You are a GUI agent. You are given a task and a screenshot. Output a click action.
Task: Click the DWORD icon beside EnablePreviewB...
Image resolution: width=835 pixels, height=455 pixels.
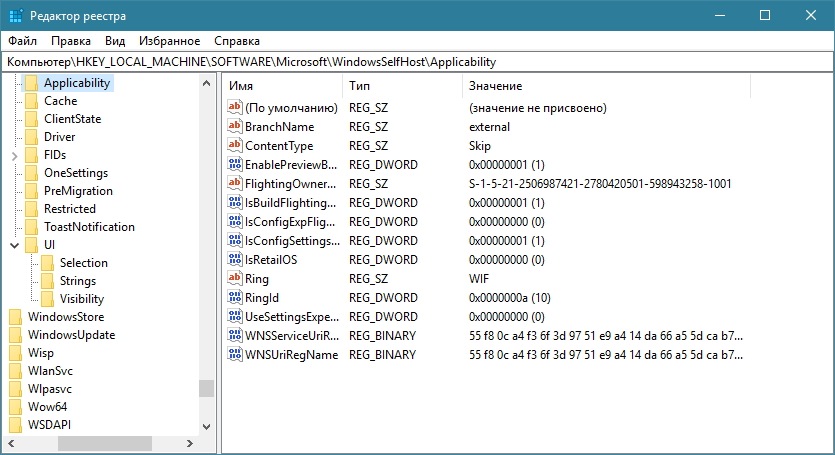tap(235, 164)
